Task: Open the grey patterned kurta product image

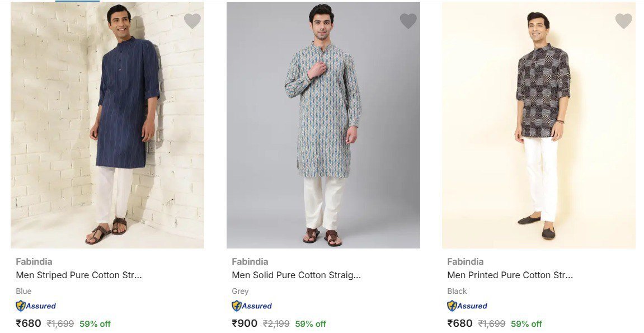Action: pos(323,125)
